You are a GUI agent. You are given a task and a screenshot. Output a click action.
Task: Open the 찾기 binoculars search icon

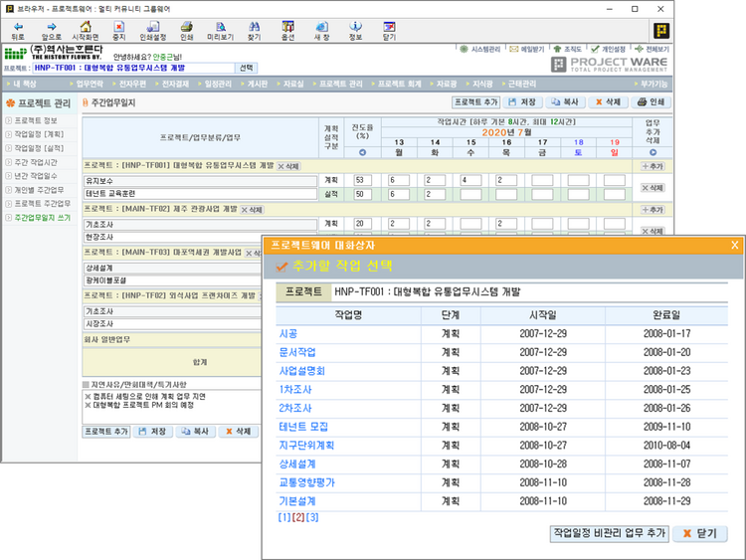click(x=254, y=31)
